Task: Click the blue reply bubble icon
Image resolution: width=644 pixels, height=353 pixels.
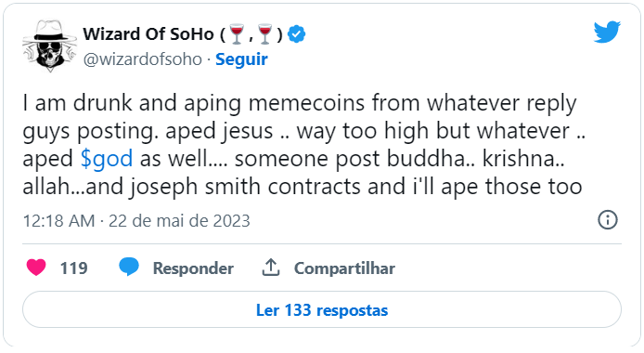Action: [x=129, y=268]
